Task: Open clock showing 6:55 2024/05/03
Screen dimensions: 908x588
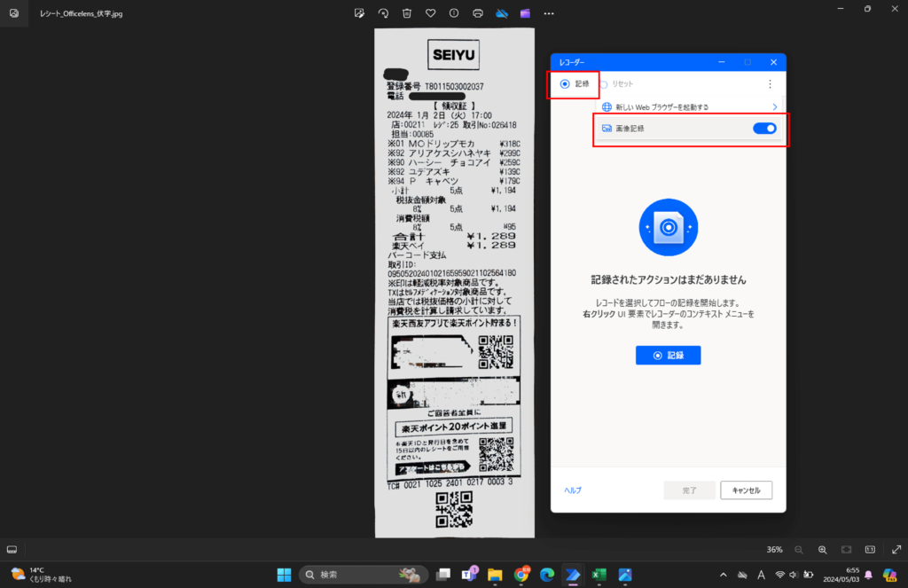Action: (x=841, y=575)
